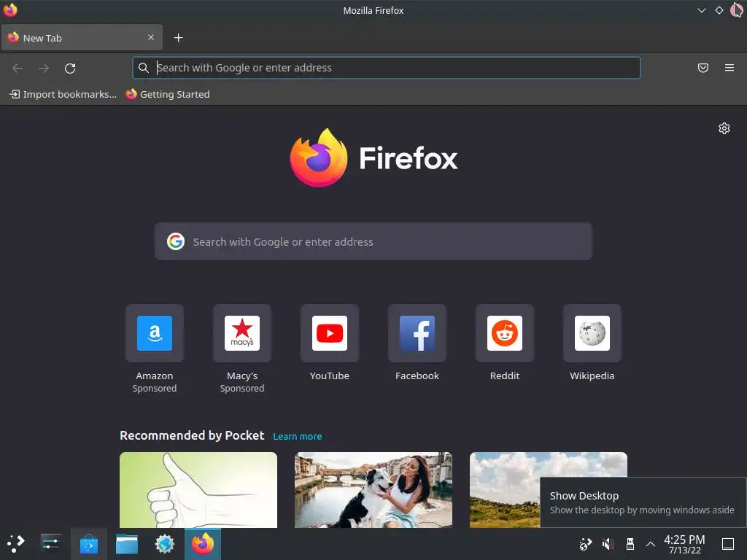This screenshot has height=560, width=747.
Task: Open a new tab with the plus button
Action: [x=178, y=38]
